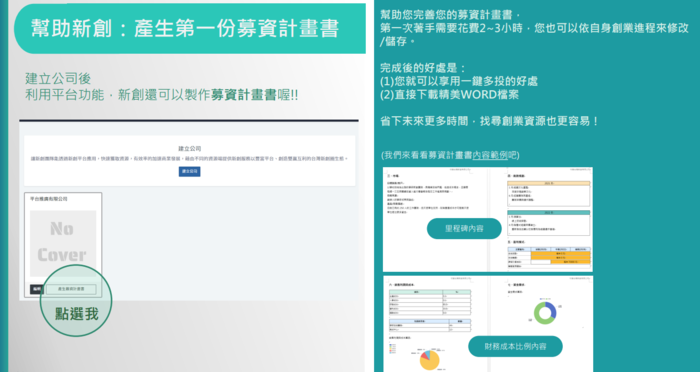The image size is (700, 372).
Task: Click the dark edit button on company card
Action: pyautogui.click(x=37, y=289)
